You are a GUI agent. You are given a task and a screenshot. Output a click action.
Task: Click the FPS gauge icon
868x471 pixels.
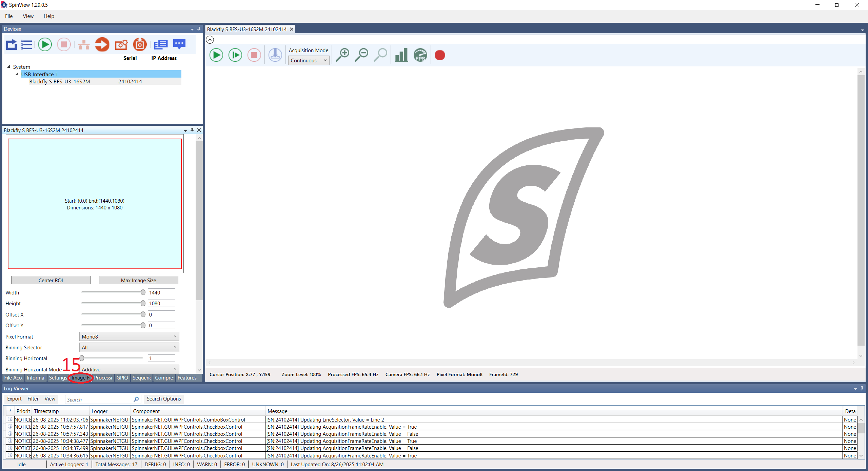(420, 55)
